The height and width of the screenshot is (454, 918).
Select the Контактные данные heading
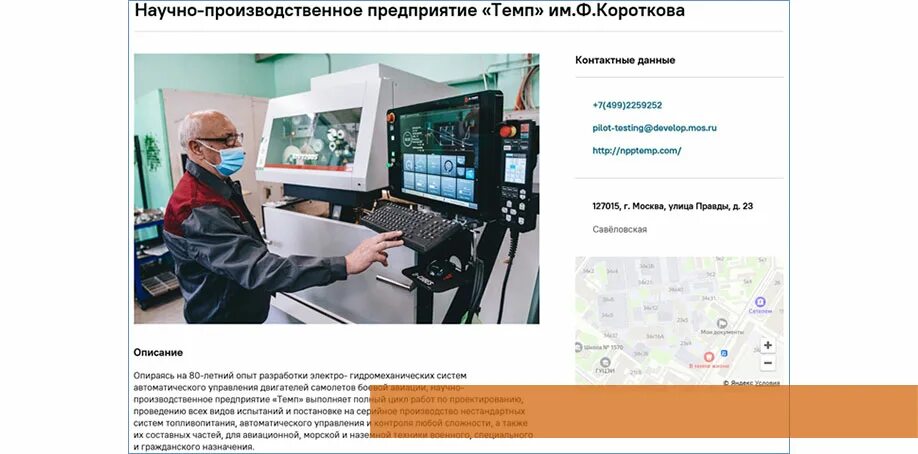[625, 60]
